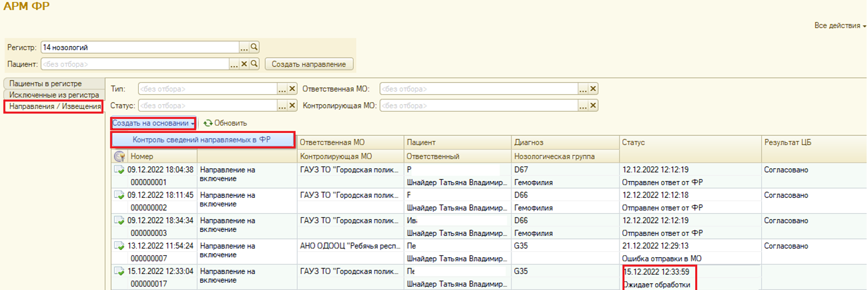Clear the Тип filter with the X icon

point(292,89)
